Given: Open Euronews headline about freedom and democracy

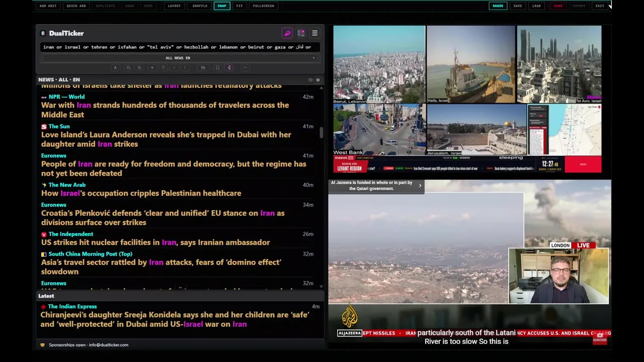Looking at the screenshot, I should [174, 168].
